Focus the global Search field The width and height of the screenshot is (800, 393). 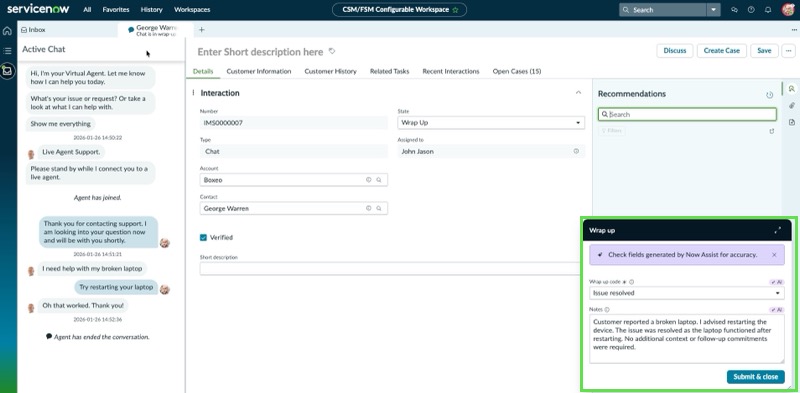[662, 10]
